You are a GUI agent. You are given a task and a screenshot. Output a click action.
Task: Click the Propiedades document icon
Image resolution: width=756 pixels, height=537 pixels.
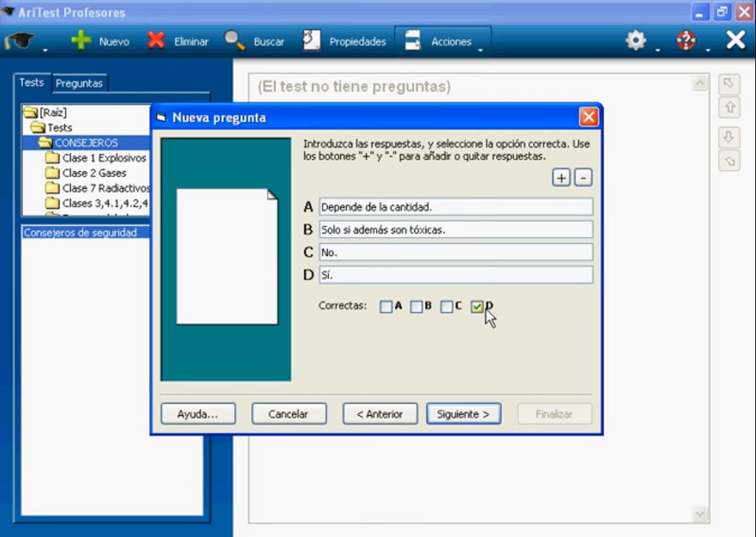(312, 41)
